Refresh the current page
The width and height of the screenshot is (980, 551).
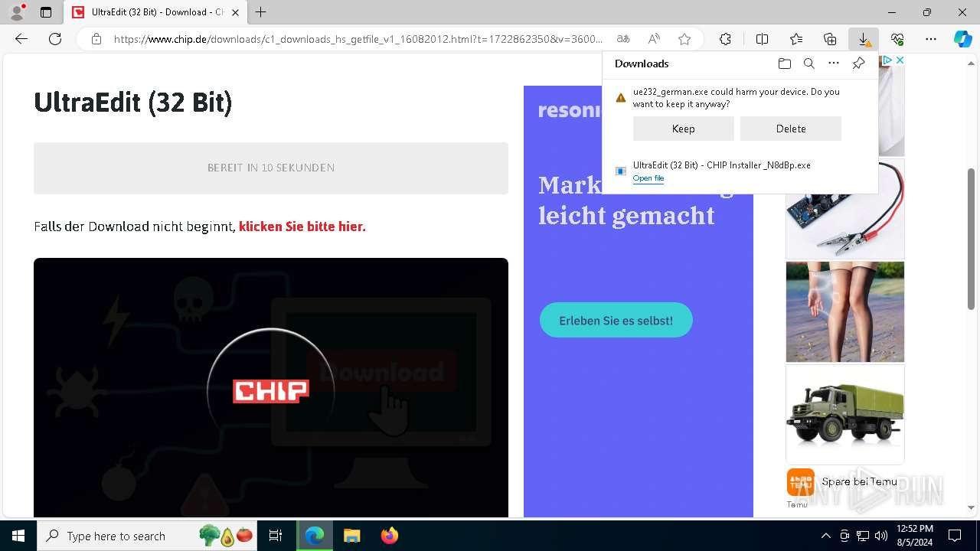55,39
